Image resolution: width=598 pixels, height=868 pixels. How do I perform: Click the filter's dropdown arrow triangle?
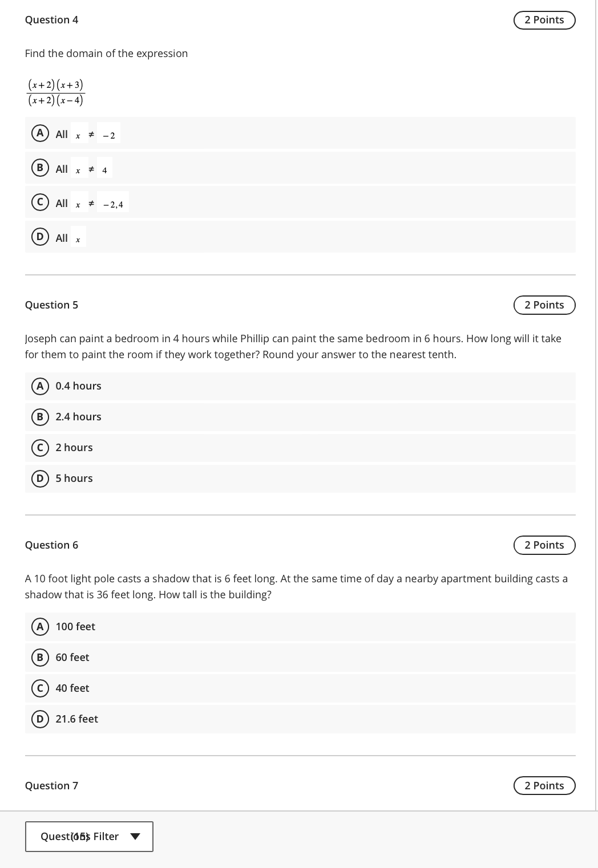click(136, 836)
